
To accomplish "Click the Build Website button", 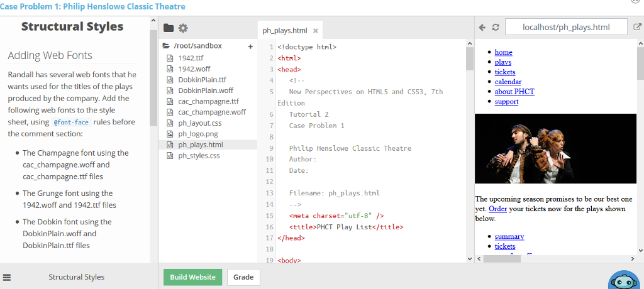I will [192, 277].
